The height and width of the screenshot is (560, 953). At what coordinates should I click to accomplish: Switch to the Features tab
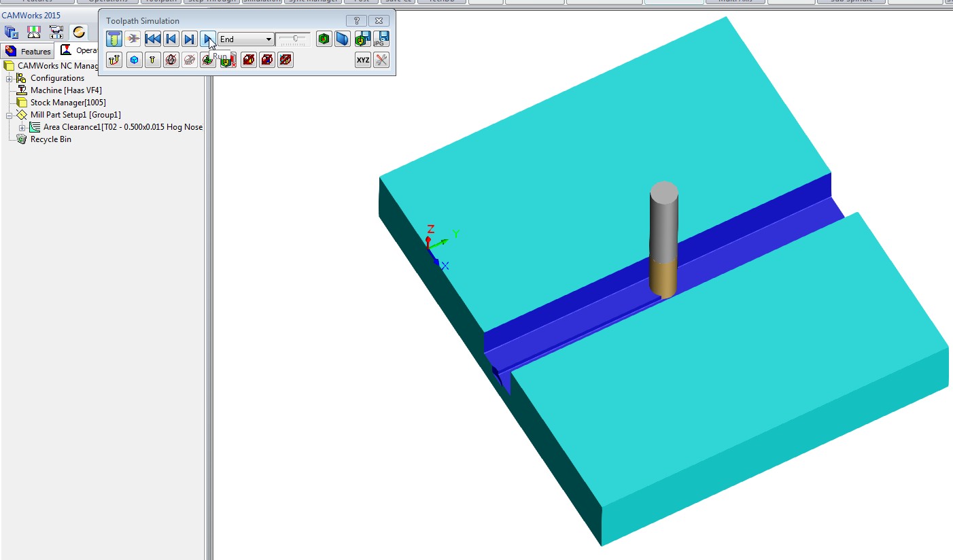[28, 51]
